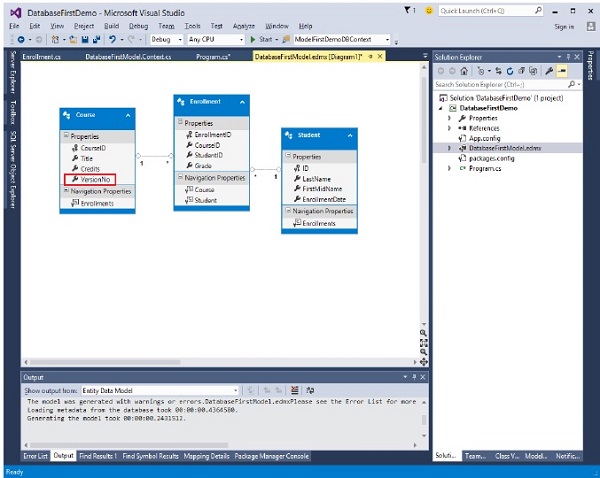
Task: Pin the Solution Explorer panel
Action: tap(568, 57)
